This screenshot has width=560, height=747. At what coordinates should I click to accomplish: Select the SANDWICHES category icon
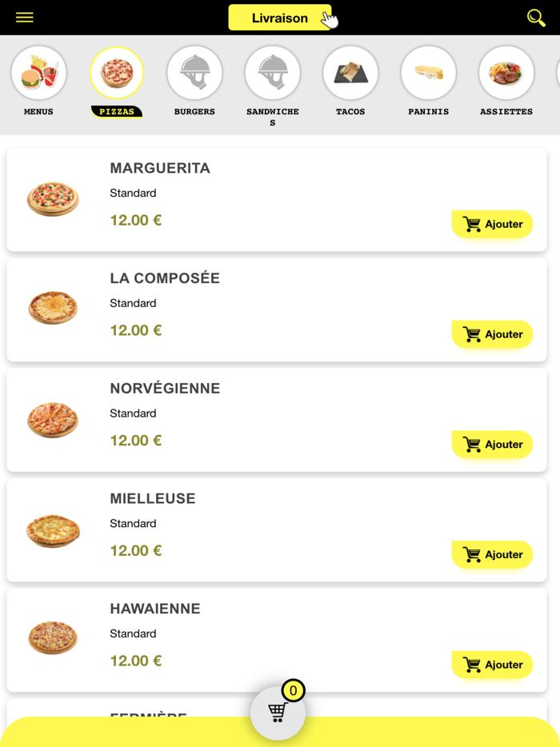[272, 72]
